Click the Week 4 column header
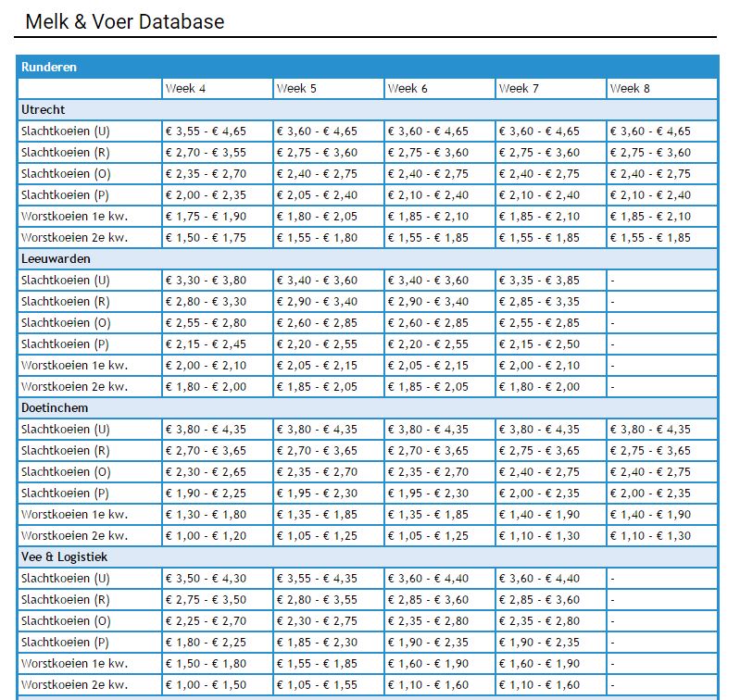 coord(185,89)
